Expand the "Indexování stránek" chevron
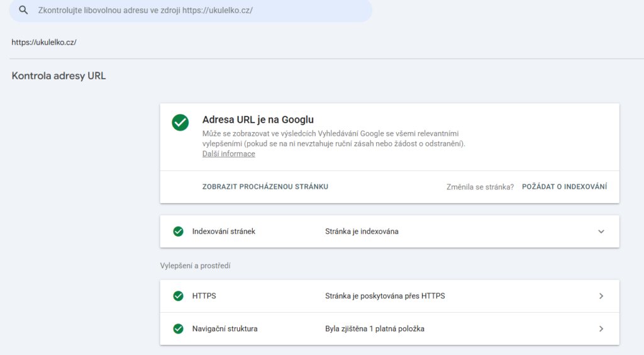The image size is (644, 355). pos(601,232)
